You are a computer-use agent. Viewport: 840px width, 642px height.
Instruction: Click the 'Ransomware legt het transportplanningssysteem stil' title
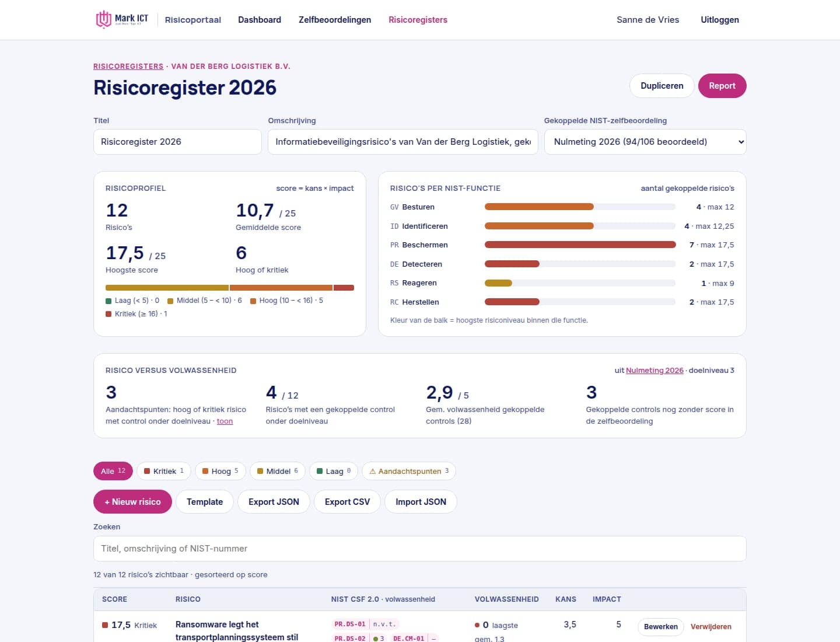[237, 631]
